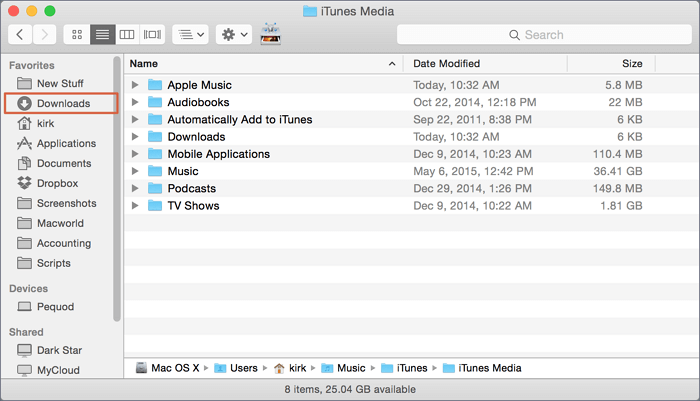Viewport: 700px width, 401px height.
Task: Click the custom app icon in toolbar
Action: tap(270, 34)
